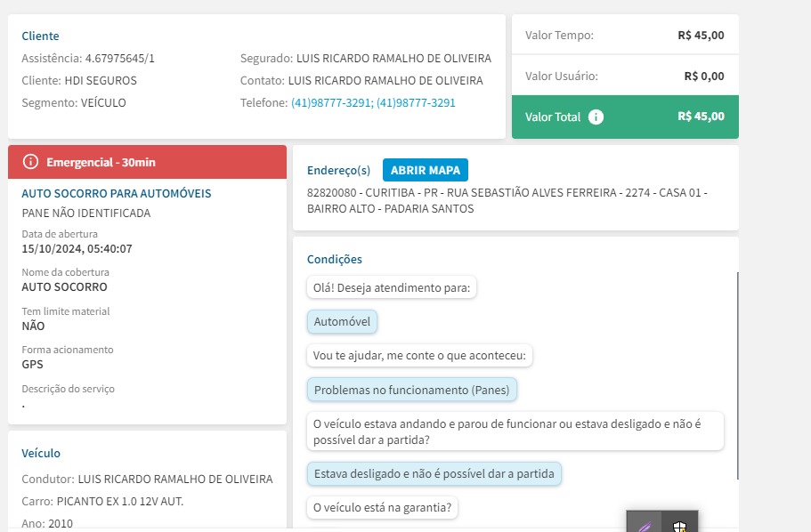811x532 pixels.
Task: Click the car model PICANTO EX 1.0 12V AUT.
Action: pos(120,502)
